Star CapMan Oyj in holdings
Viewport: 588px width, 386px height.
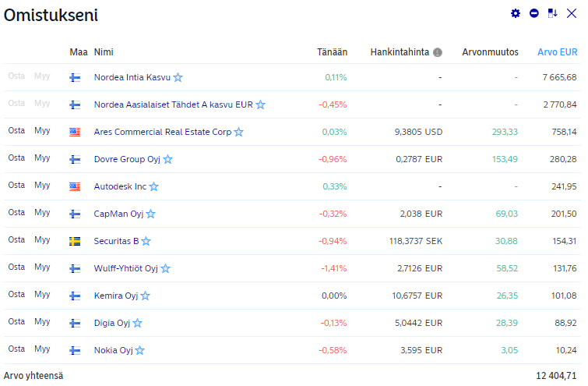pos(151,214)
